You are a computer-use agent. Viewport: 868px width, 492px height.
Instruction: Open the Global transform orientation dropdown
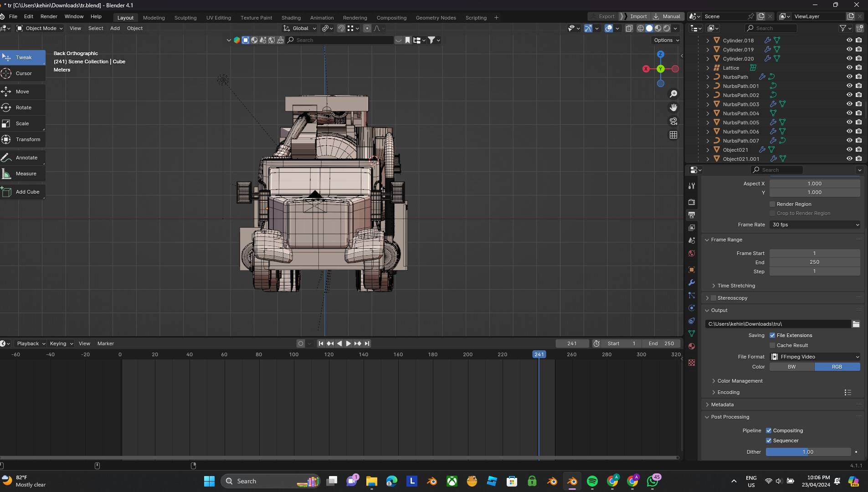click(x=299, y=28)
